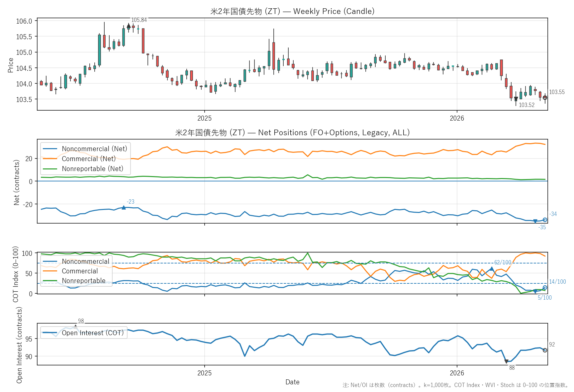Select the price high triangle marker

[129, 26]
